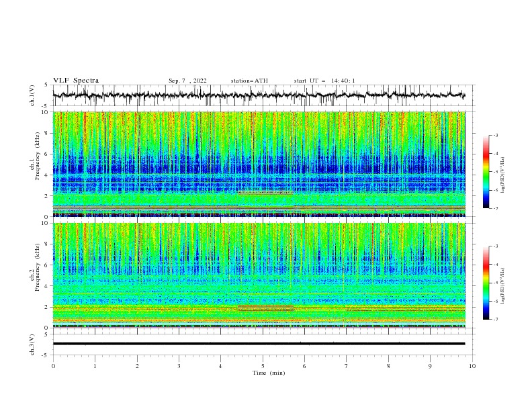Click the upper 'log(PSD)(V²/Hz)' colorbar label
Screen dimensions: 532x411
(x=503, y=175)
